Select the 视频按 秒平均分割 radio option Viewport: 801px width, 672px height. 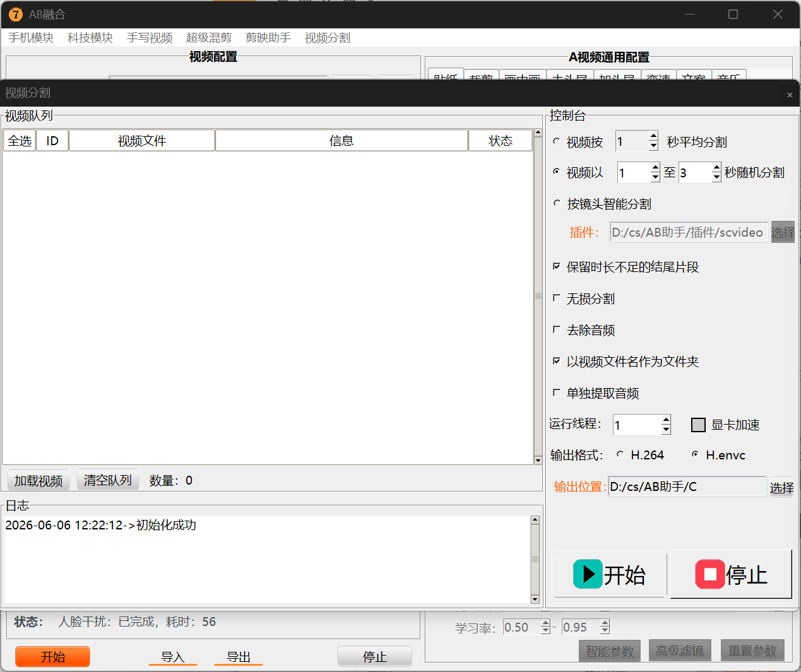(x=556, y=141)
